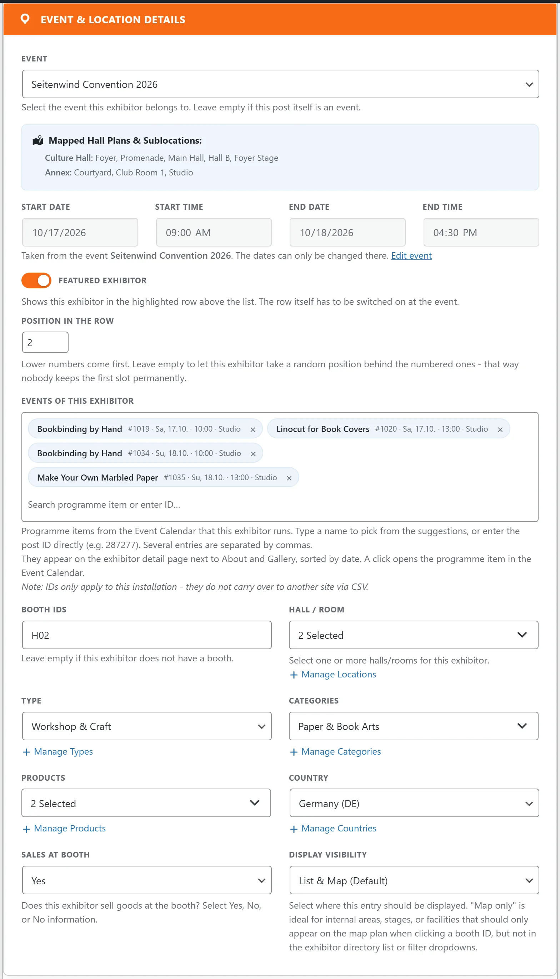Remove Linocut for Book Covers tag
This screenshot has width=560, height=979.
pos(500,429)
